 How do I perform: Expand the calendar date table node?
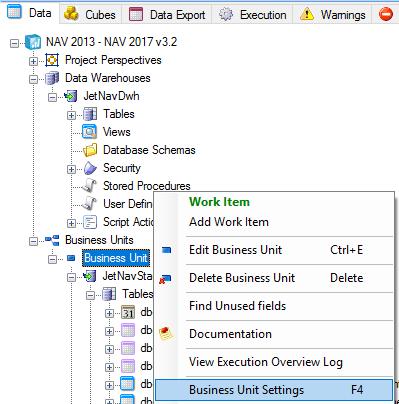pos(109,313)
